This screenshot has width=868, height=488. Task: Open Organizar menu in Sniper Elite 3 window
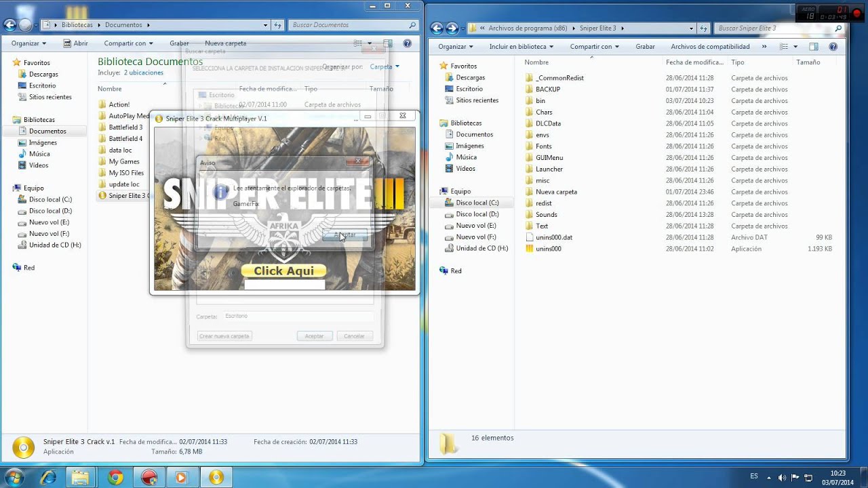[x=456, y=47]
